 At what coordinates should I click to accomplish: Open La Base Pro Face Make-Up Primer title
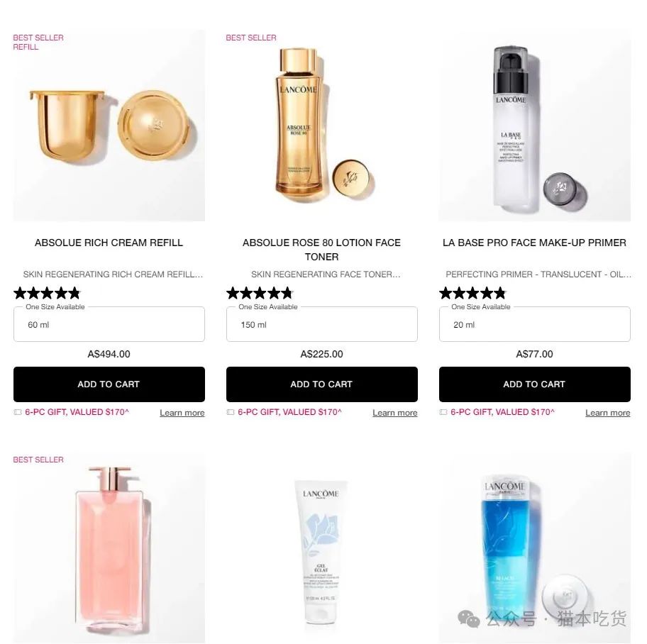pos(534,243)
